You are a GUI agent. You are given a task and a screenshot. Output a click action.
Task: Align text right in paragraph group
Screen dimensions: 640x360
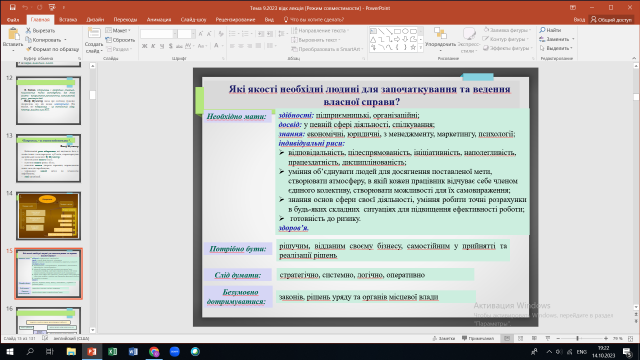coord(249,46)
